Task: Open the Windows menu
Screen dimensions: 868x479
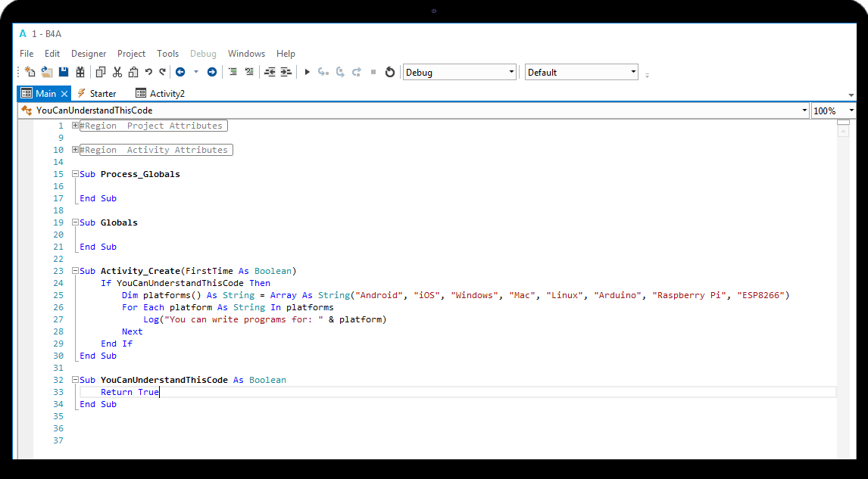Action: pyautogui.click(x=246, y=54)
